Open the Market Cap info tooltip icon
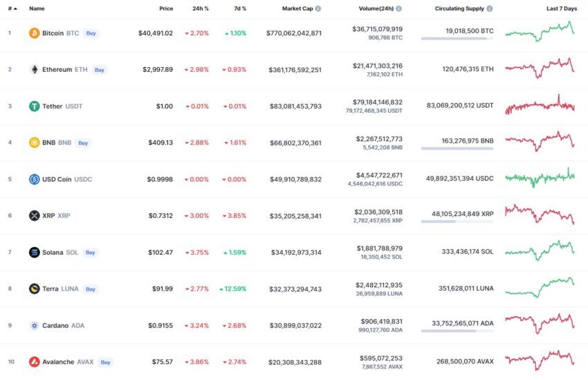 [x=318, y=8]
